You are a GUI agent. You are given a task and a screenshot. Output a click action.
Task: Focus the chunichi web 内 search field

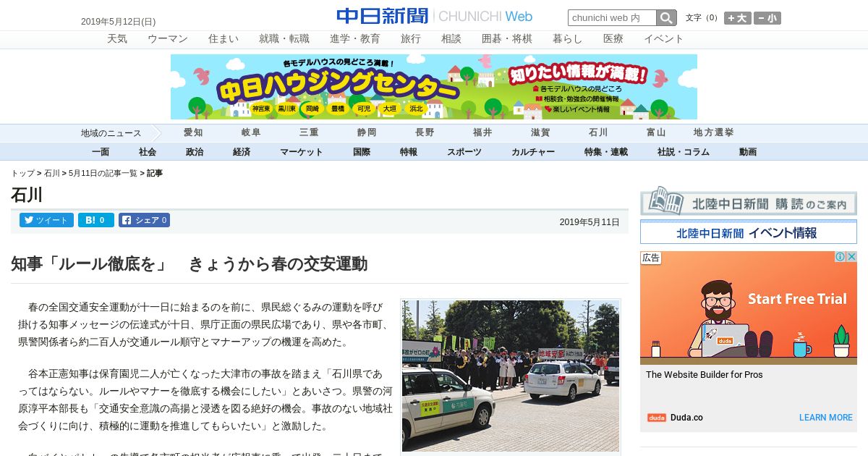coord(612,18)
